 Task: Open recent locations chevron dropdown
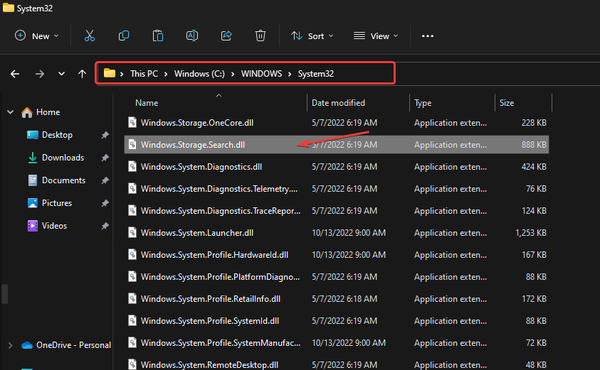pyautogui.click(x=61, y=73)
